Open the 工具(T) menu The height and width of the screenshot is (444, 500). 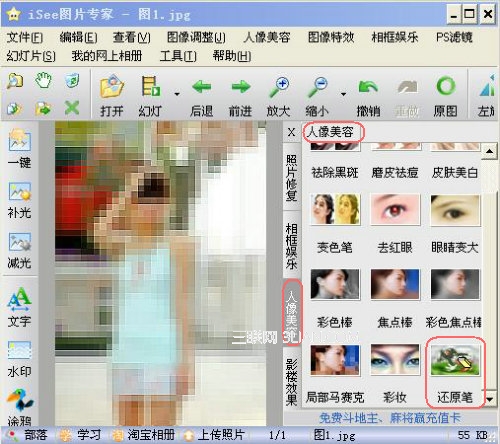point(178,56)
